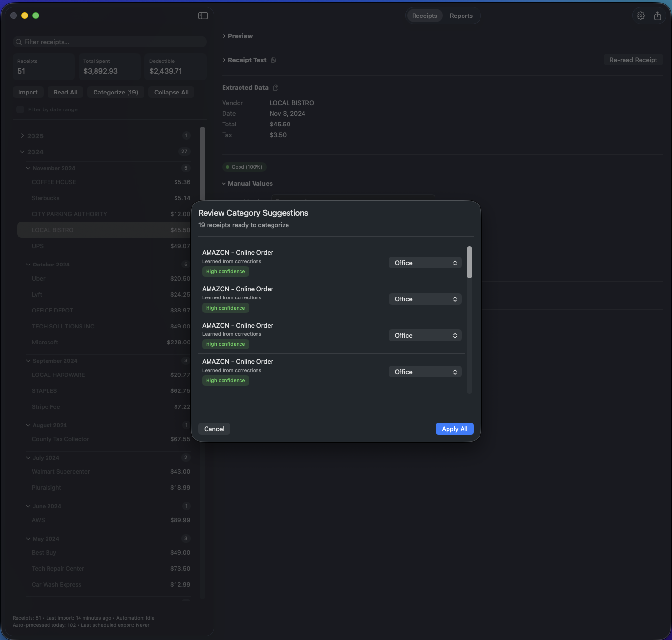Select the Receipts tab
This screenshot has height=640, width=672.
tap(424, 16)
